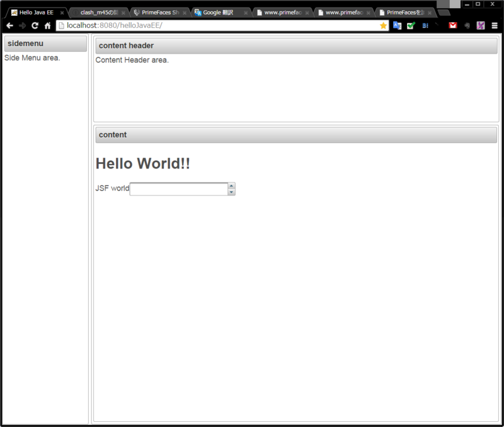Close the second www.primefac tab
Viewport: 504px width, 427px height.
pyautogui.click(x=368, y=13)
